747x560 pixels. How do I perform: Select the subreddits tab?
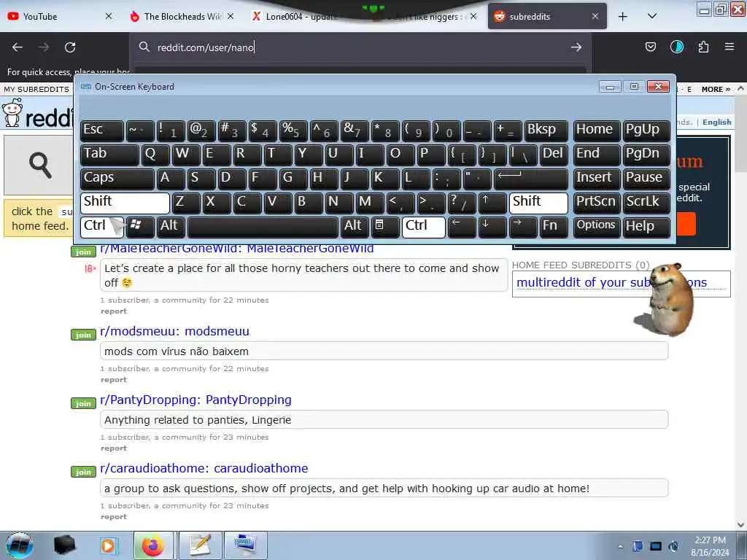tap(547, 17)
